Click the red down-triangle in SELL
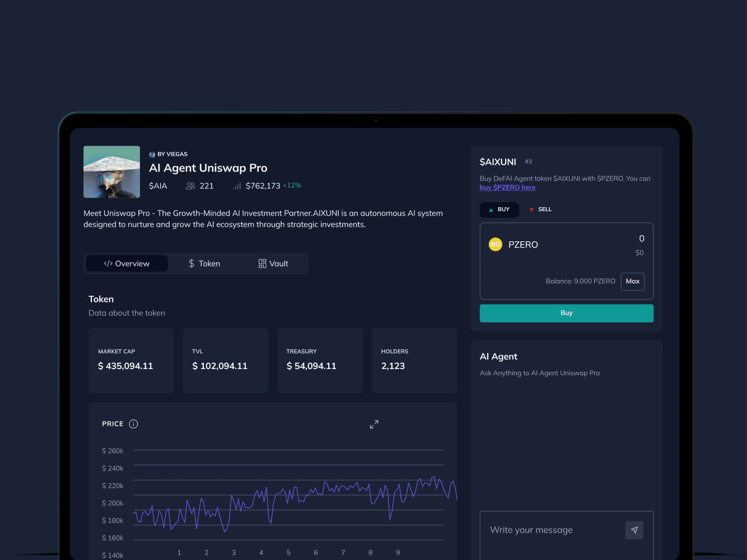This screenshot has width=747, height=560. 531,210
